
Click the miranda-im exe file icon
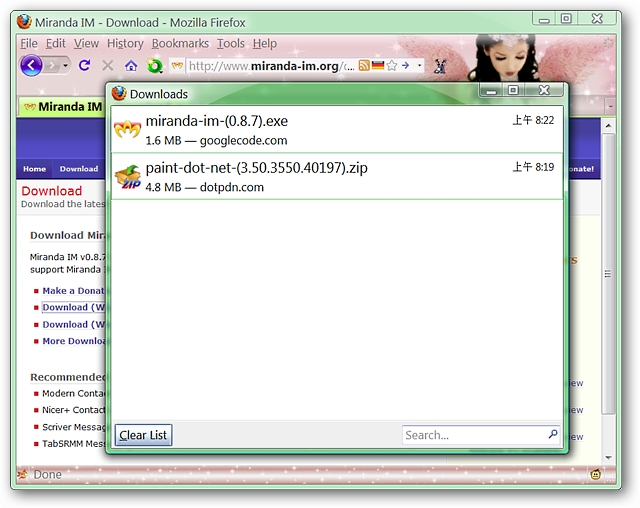[127, 130]
